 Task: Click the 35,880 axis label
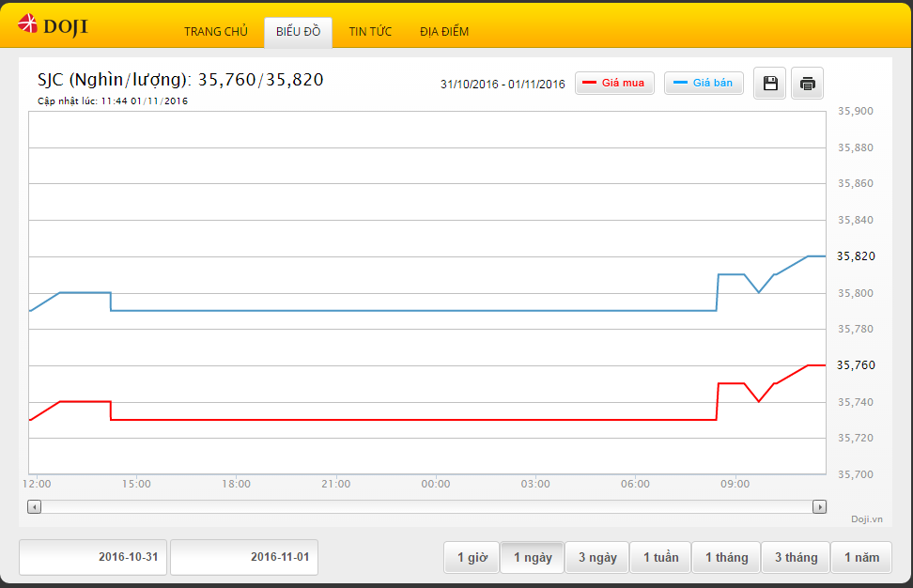[856, 147]
